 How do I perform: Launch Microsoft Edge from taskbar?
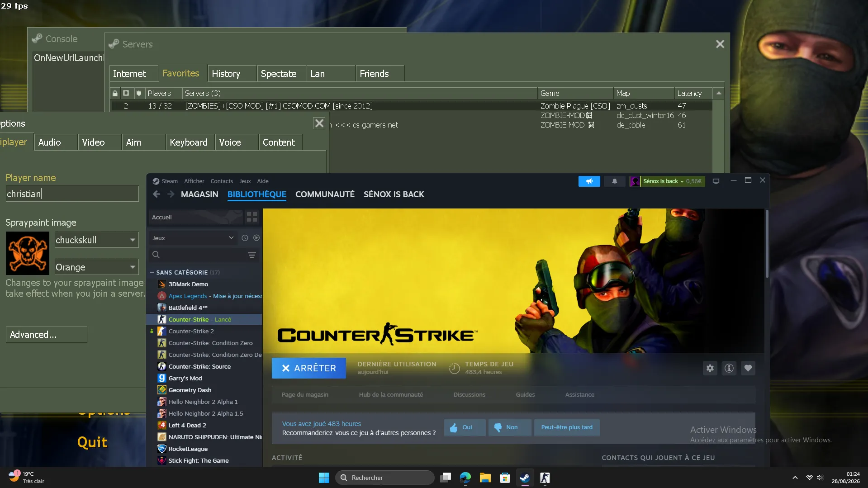click(x=465, y=478)
